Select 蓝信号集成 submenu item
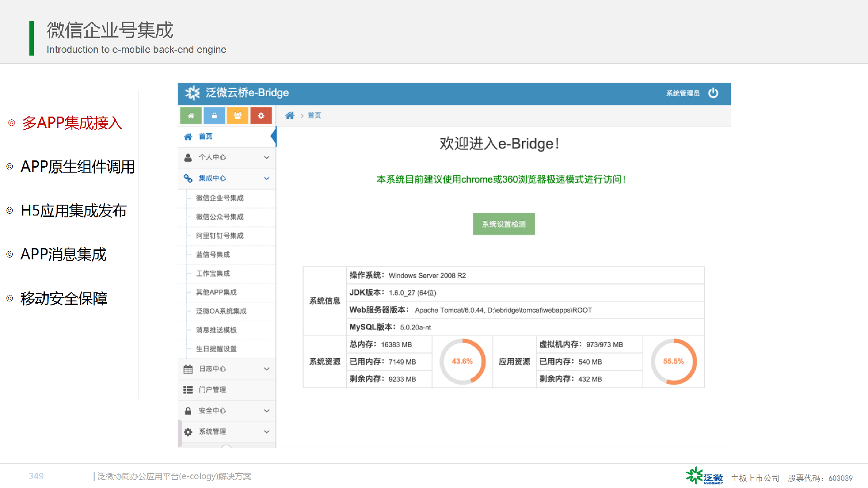868x488 pixels. point(213,255)
